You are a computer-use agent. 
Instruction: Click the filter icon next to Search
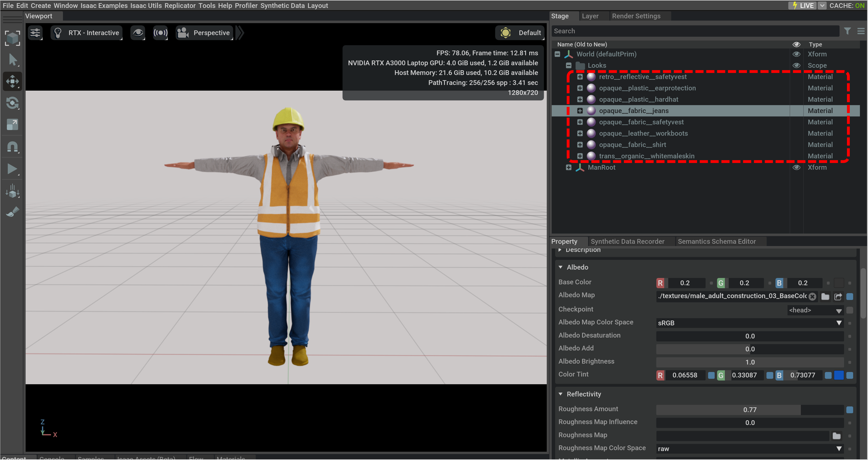(847, 31)
